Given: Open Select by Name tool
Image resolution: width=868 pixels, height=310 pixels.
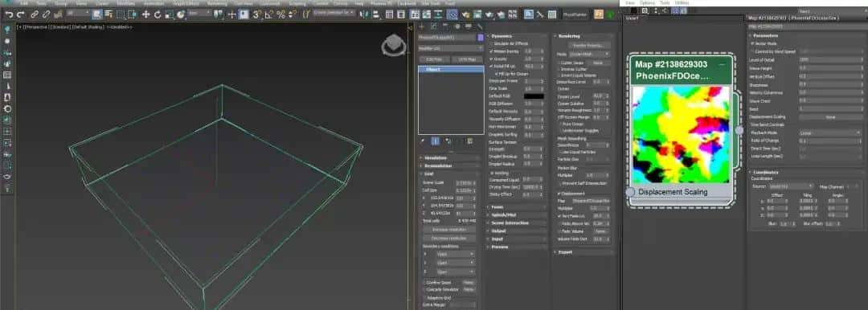Looking at the screenshot, I should tap(109, 14).
